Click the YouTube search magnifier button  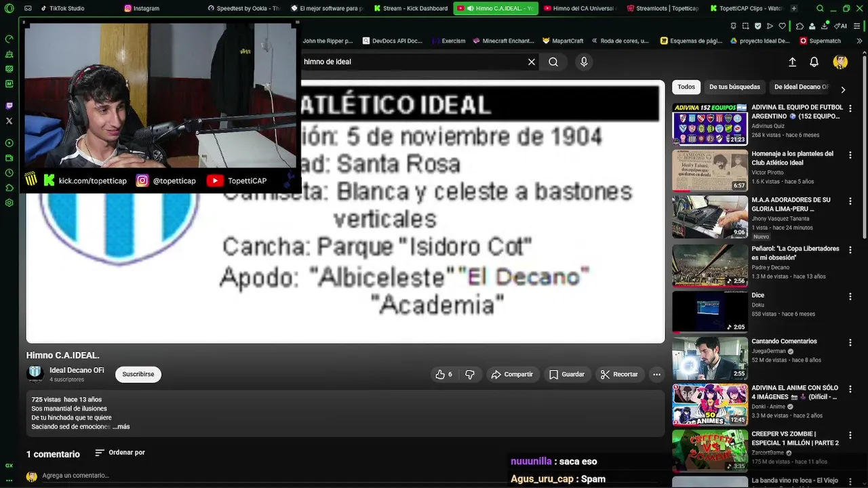[553, 62]
